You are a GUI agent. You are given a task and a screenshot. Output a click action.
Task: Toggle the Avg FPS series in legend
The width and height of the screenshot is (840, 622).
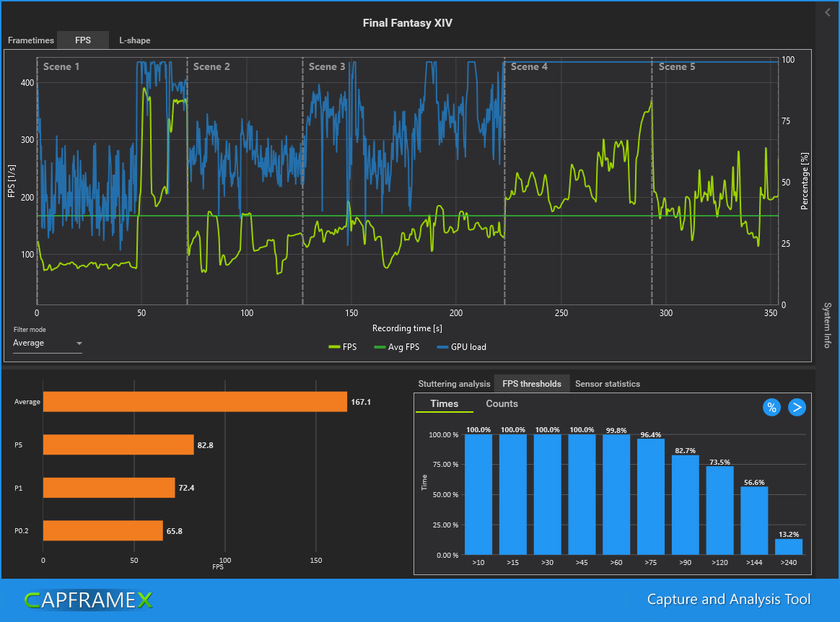[396, 347]
